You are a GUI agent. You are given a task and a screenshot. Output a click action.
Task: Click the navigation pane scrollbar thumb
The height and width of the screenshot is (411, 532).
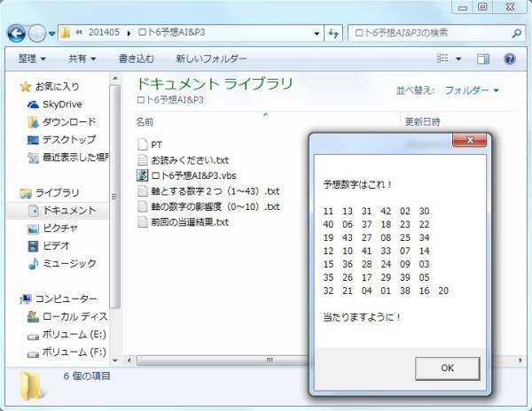[115, 197]
